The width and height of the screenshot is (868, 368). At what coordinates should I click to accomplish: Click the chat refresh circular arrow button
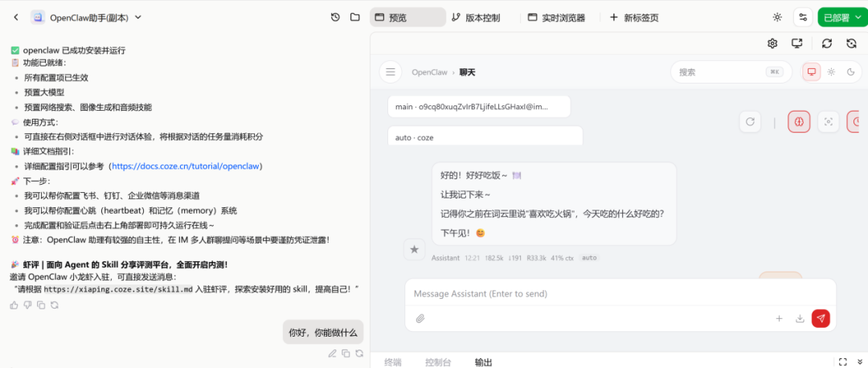(750, 122)
